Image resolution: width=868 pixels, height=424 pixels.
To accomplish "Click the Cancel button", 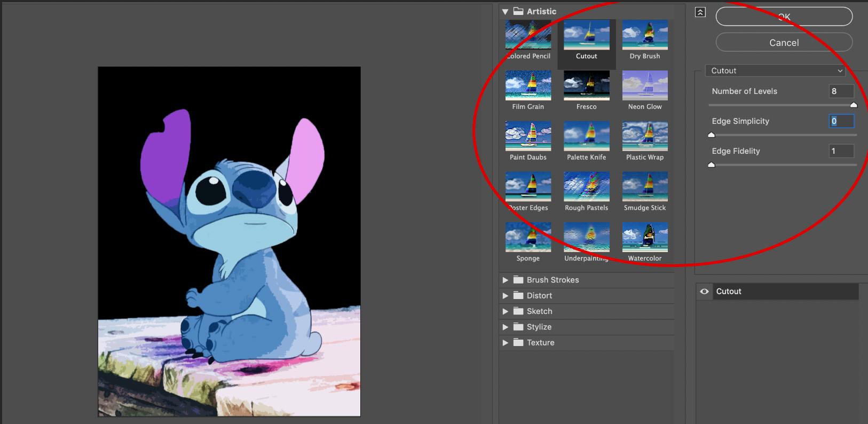I will tap(784, 42).
